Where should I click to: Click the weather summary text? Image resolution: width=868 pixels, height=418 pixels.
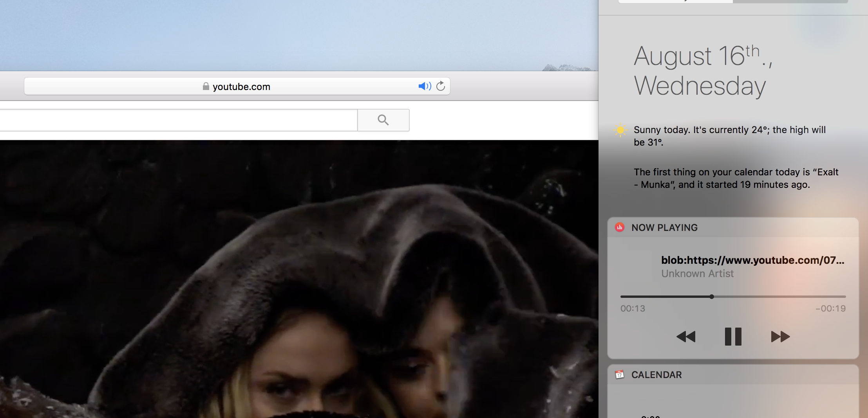[729, 136]
